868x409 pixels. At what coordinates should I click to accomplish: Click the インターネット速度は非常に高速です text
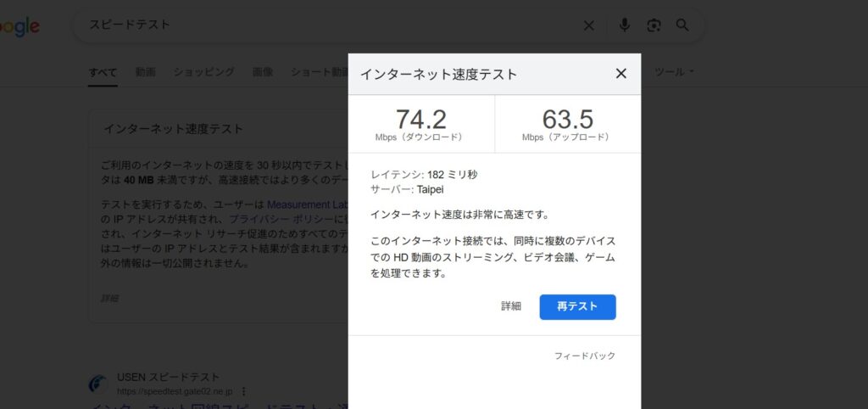[459, 215]
